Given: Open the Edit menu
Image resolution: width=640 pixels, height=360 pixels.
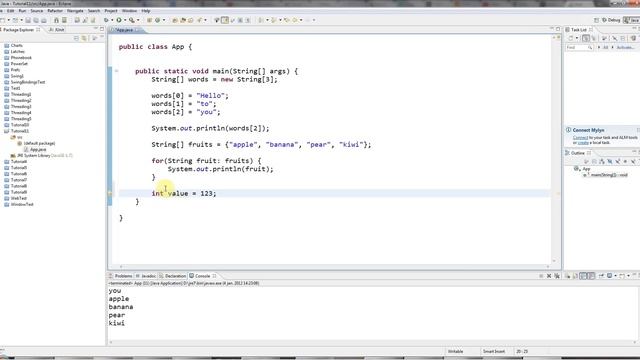Looking at the screenshot, I should pos(11,11).
